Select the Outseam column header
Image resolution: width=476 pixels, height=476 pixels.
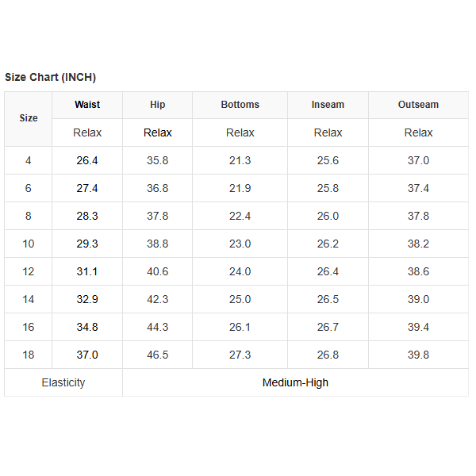pos(418,105)
